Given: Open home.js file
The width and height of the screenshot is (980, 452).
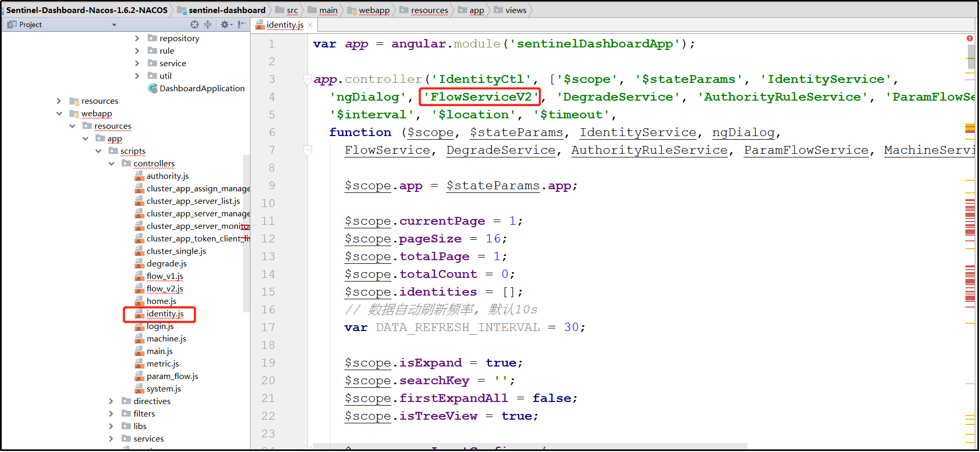Looking at the screenshot, I should pos(156,301).
